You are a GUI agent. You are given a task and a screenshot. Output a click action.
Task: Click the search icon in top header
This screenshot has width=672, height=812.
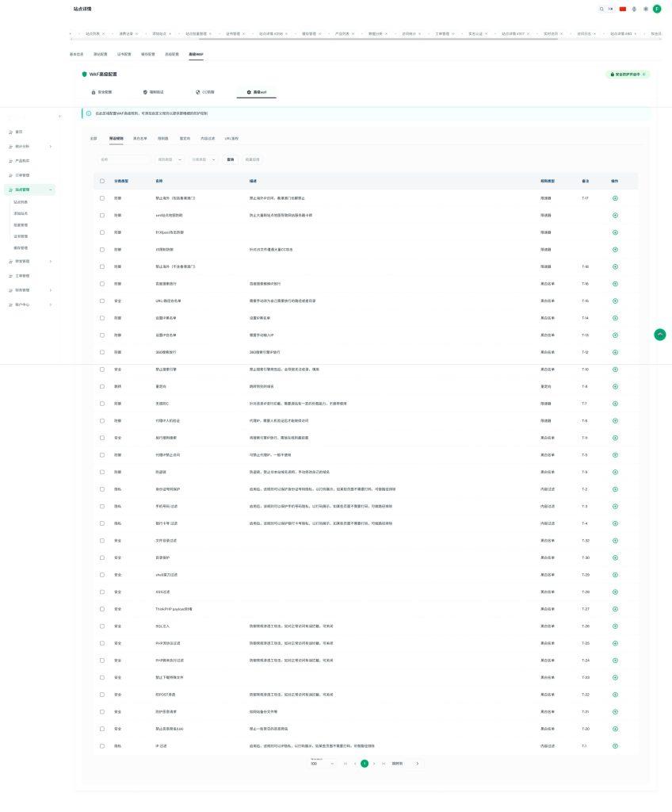pyautogui.click(x=601, y=9)
